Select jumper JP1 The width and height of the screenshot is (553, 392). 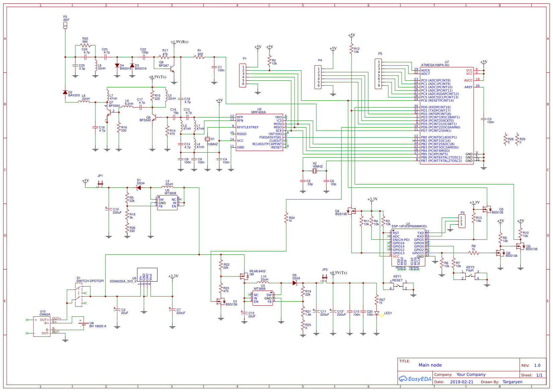point(100,184)
